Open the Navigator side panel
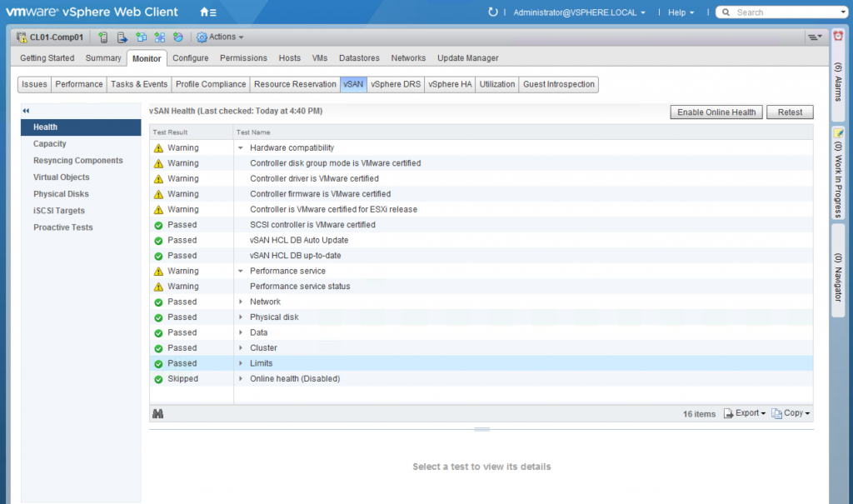The width and height of the screenshot is (853, 504). point(838,271)
